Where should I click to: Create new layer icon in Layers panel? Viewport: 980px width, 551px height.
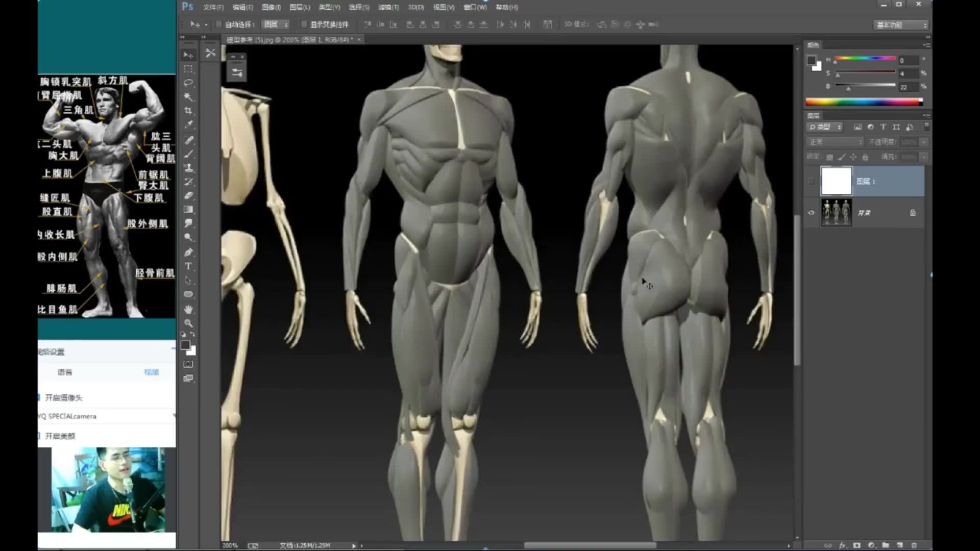point(900,545)
